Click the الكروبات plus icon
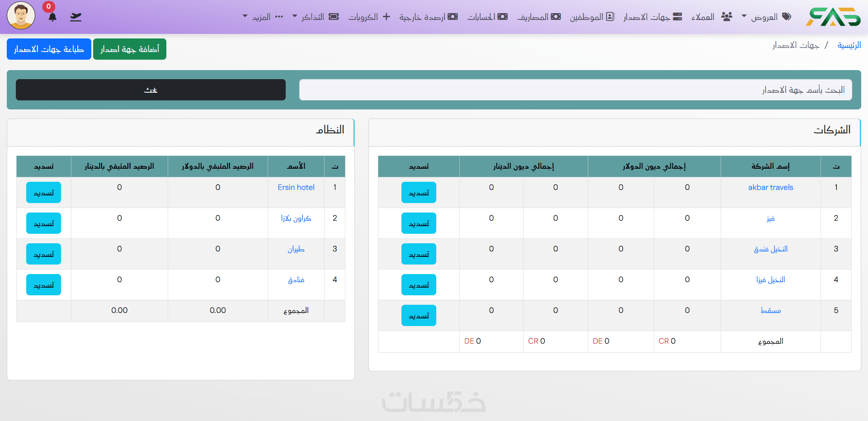Viewport: 868px width, 421px height. (386, 17)
